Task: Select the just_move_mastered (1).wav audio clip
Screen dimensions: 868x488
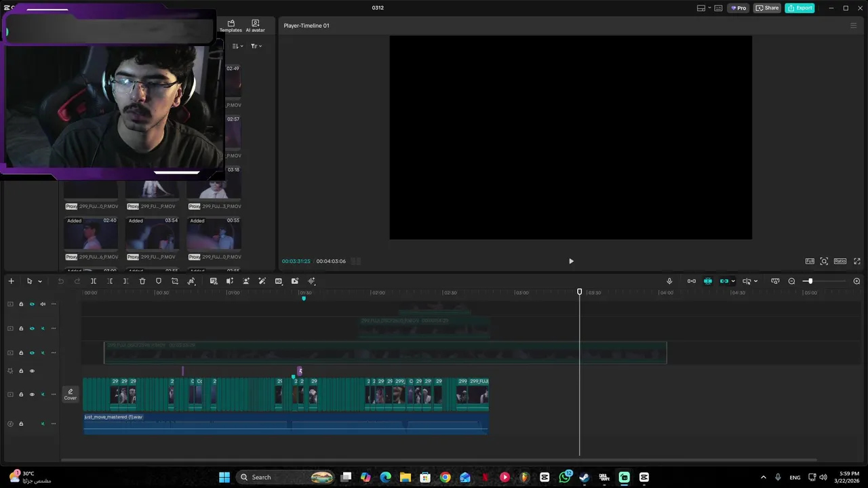Action: pyautogui.click(x=285, y=424)
